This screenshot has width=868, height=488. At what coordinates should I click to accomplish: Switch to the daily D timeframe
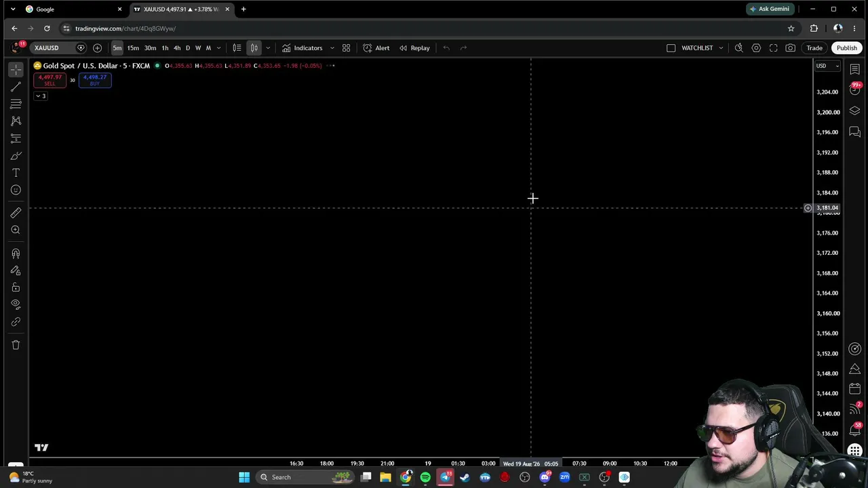pyautogui.click(x=188, y=48)
